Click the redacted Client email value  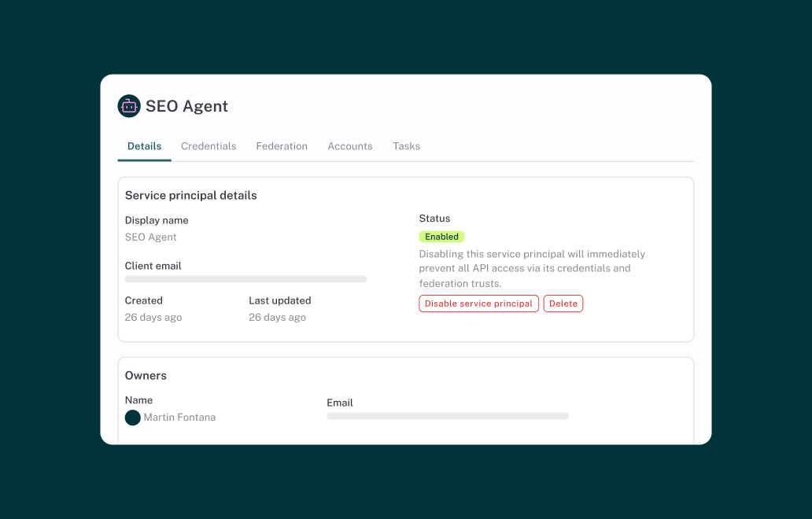coord(246,279)
